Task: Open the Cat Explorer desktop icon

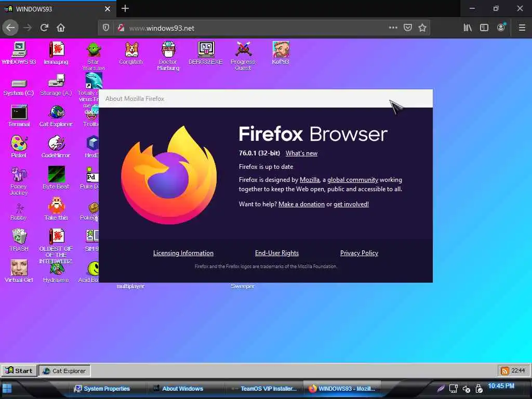Action: coord(56,116)
